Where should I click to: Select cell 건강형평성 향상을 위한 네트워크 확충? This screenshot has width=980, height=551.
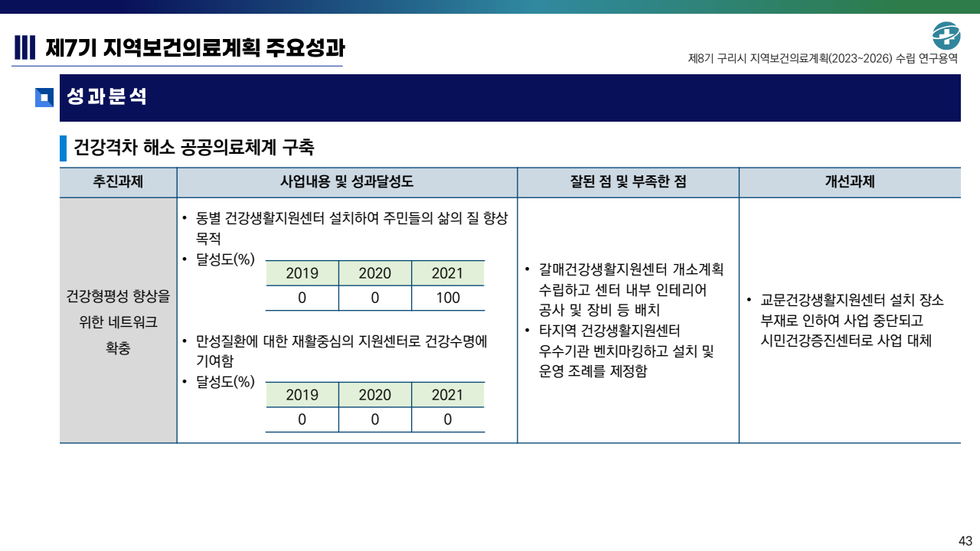click(118, 321)
